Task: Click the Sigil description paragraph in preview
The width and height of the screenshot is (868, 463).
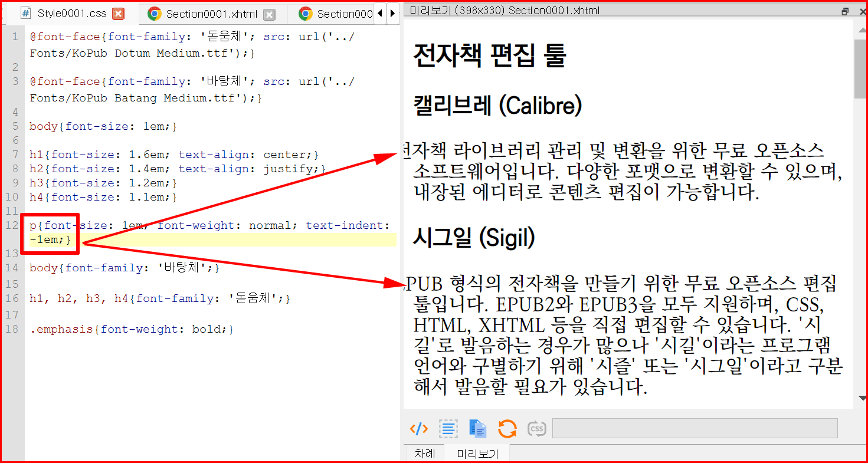Action: coord(624,334)
